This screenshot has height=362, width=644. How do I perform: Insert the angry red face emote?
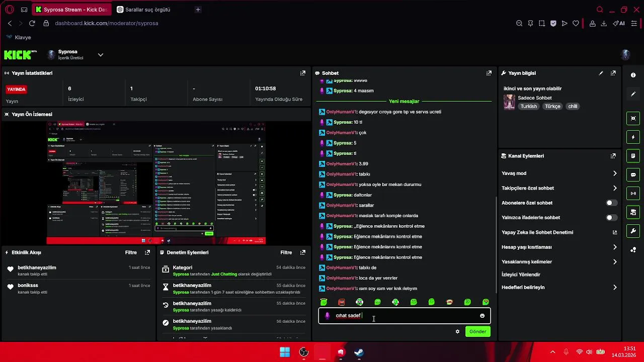[342, 302]
